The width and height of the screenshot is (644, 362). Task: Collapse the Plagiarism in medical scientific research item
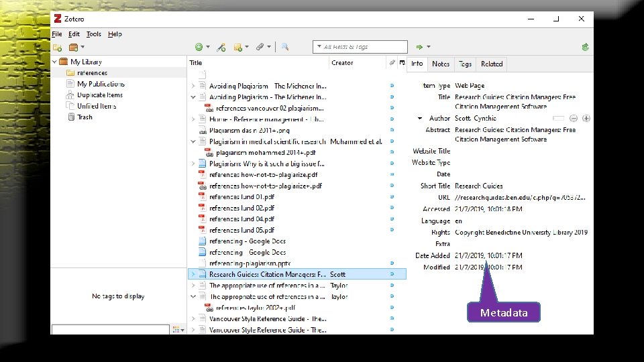pyautogui.click(x=193, y=141)
